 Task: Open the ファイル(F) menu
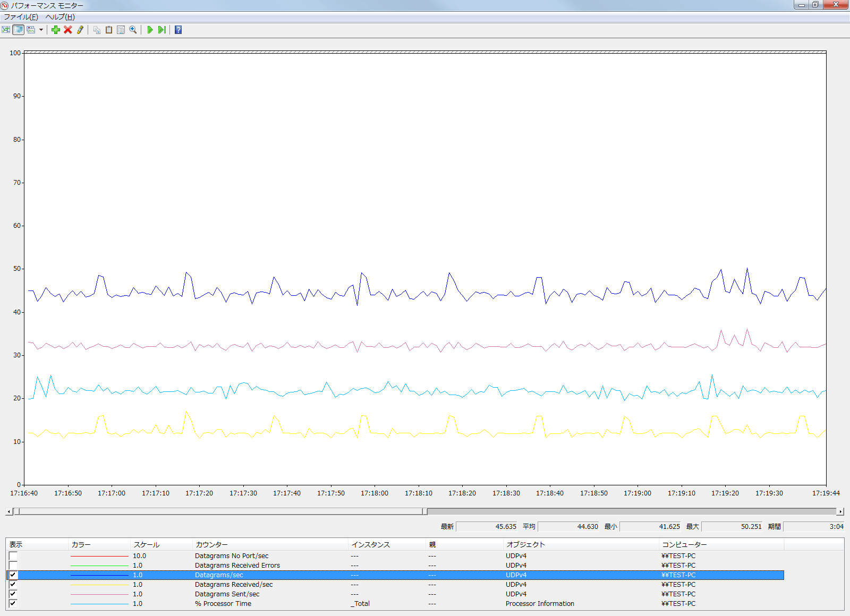point(21,17)
